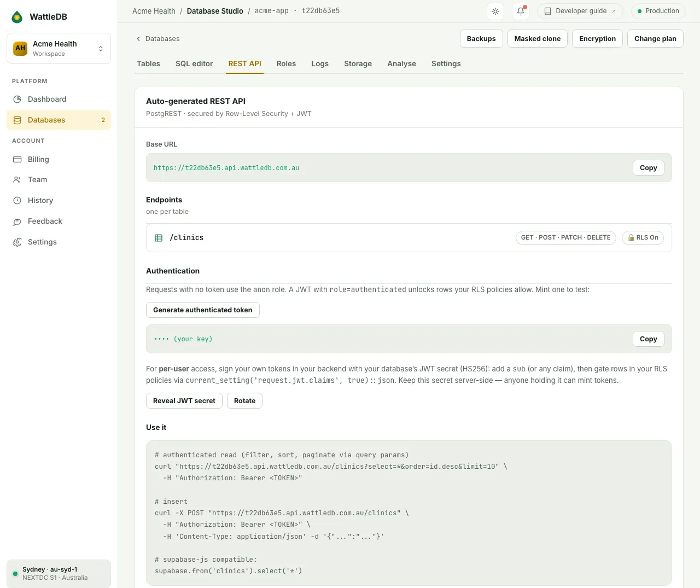Screen dimensions: 700x588
Task: Open the SQL editor tab
Action: click(x=194, y=63)
